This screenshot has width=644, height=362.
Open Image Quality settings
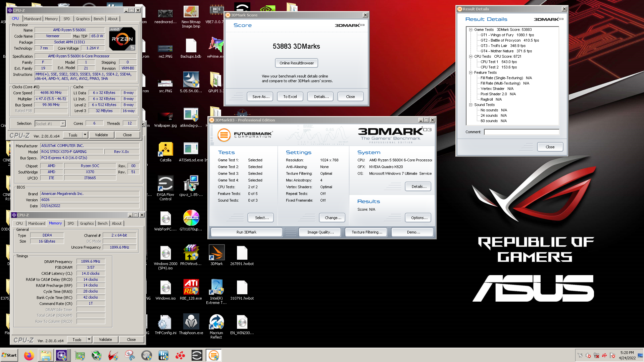320,232
